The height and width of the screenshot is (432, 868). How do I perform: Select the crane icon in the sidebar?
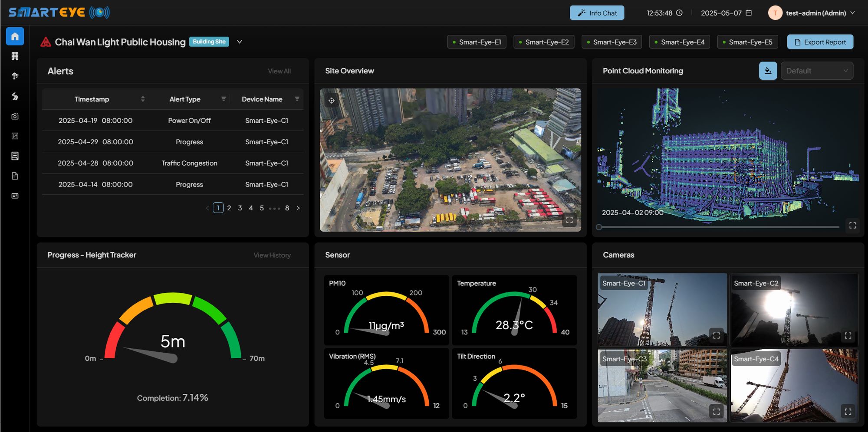coord(15,76)
